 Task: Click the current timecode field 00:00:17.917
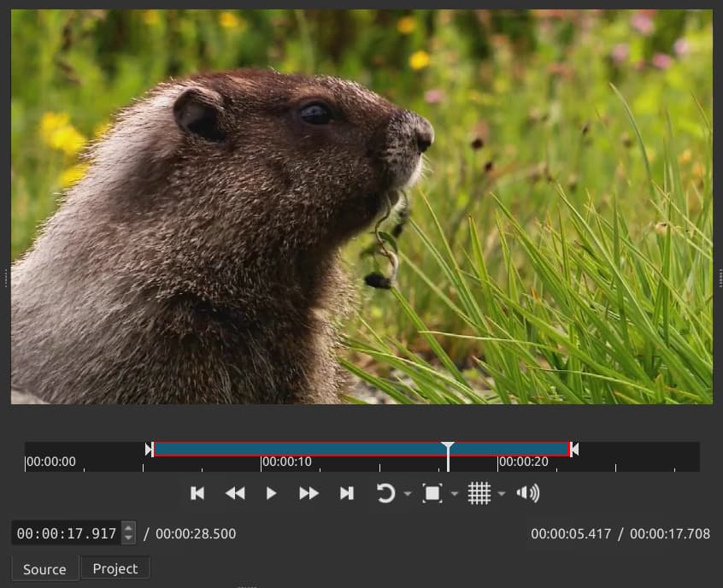[66, 533]
